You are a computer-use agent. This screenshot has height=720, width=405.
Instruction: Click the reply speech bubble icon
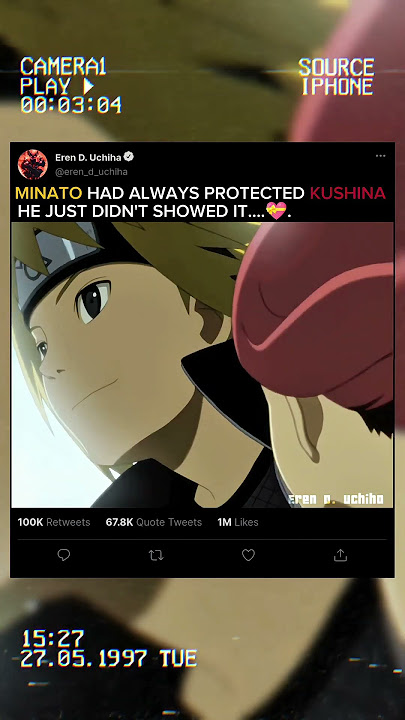click(64, 555)
